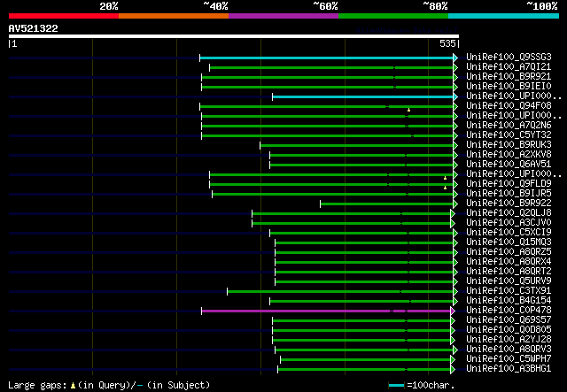
Task: Click the green ~80% identity legend segment
Action: tap(393, 16)
